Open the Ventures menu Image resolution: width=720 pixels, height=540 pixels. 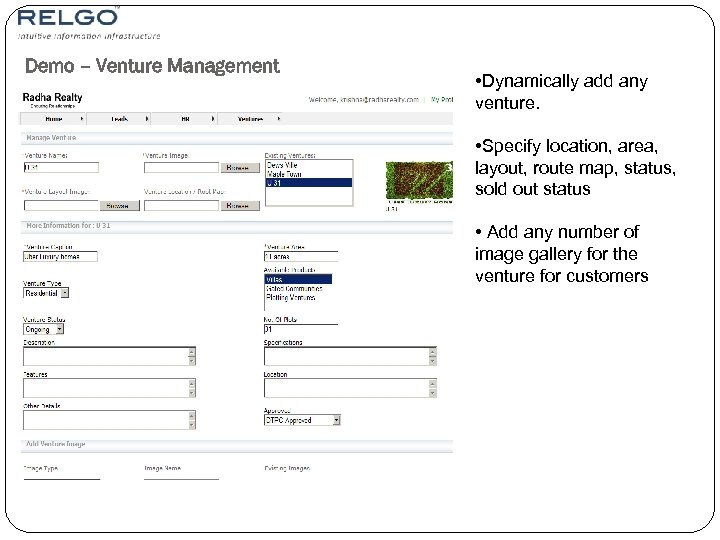(250, 119)
